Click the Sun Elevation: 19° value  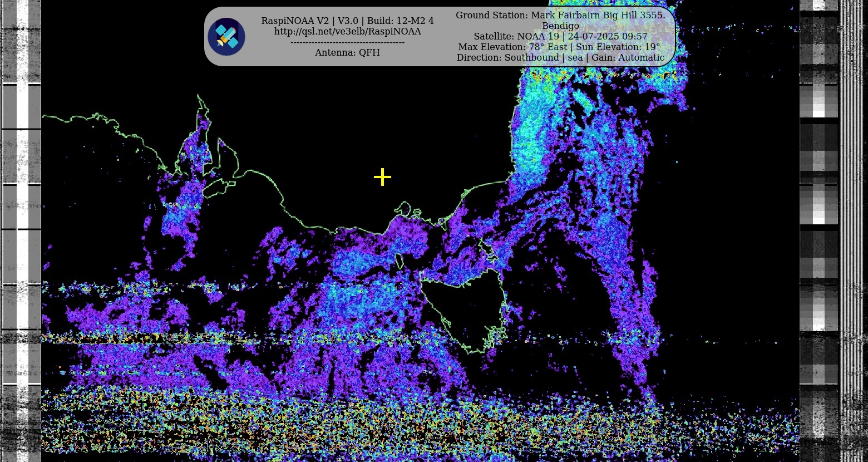click(x=618, y=47)
